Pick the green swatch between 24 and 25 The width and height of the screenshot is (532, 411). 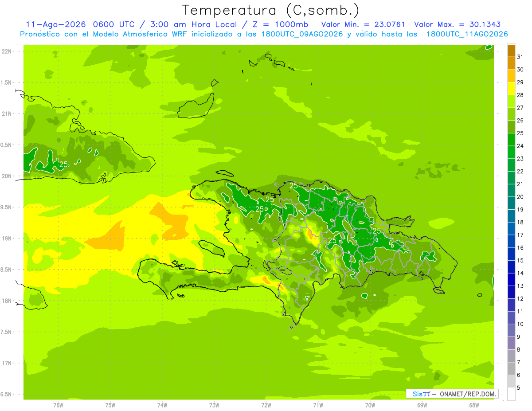(511, 140)
